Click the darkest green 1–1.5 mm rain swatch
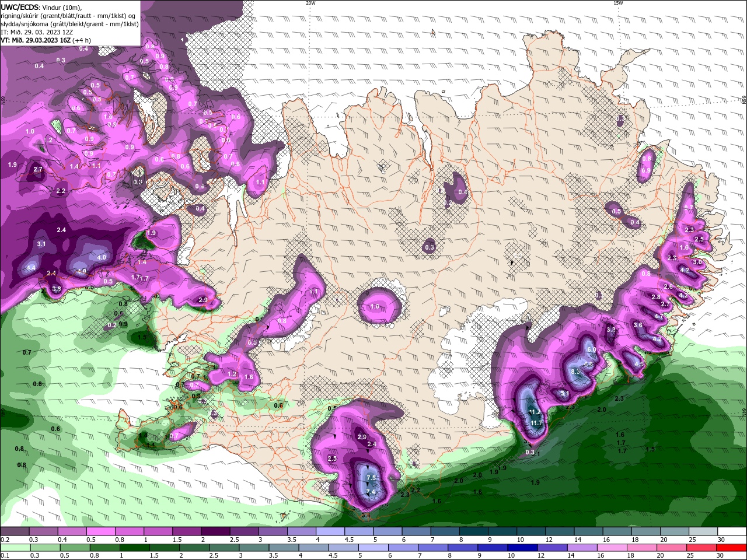Screen dimensions: 747x560 pos(134,548)
